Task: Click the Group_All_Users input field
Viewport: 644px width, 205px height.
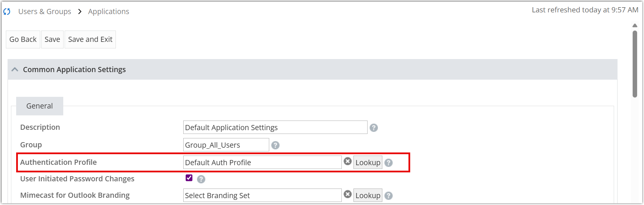Action: [x=226, y=145]
